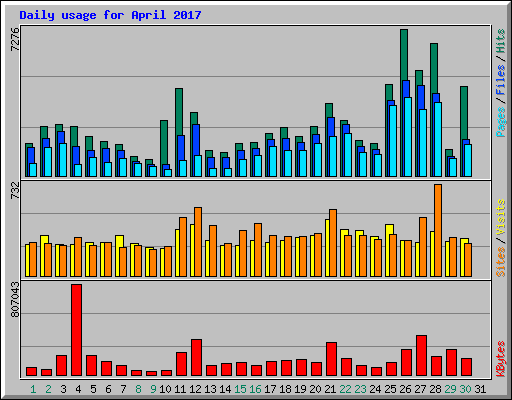
Task: Click the 'Files' legend label
Action: [501, 80]
